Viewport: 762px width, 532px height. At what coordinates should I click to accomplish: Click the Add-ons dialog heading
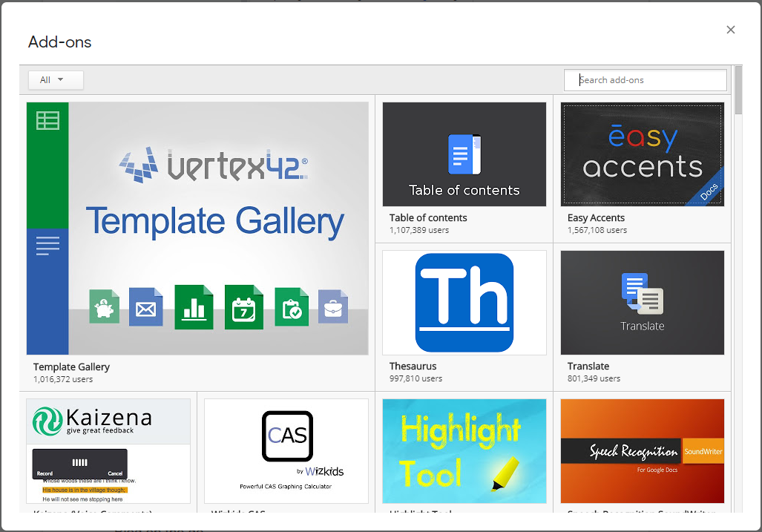click(x=60, y=42)
